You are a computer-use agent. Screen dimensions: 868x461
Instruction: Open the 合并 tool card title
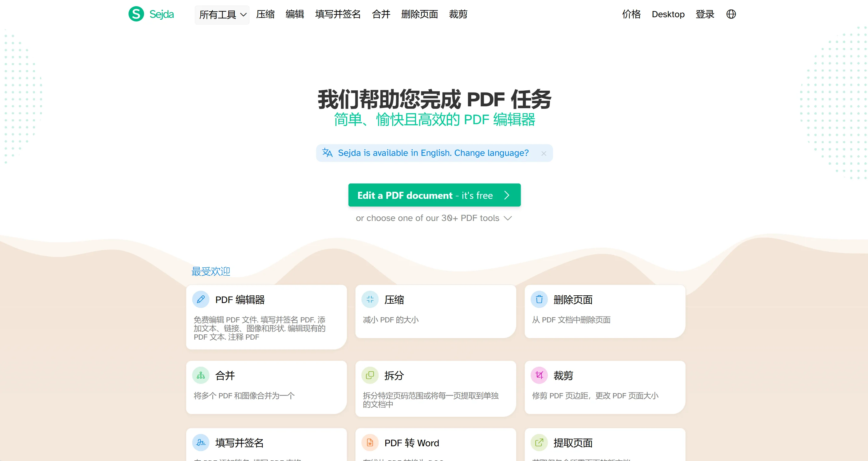(225, 375)
